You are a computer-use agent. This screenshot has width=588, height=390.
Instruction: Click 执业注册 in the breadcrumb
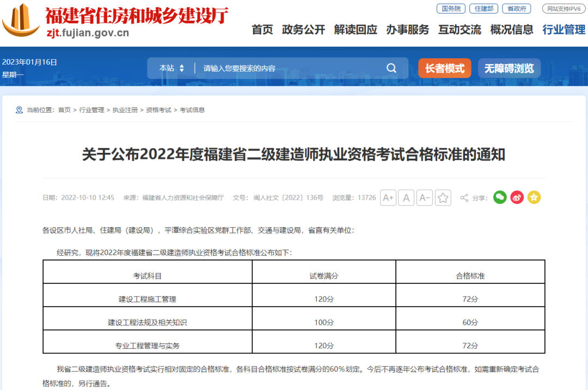pos(125,110)
